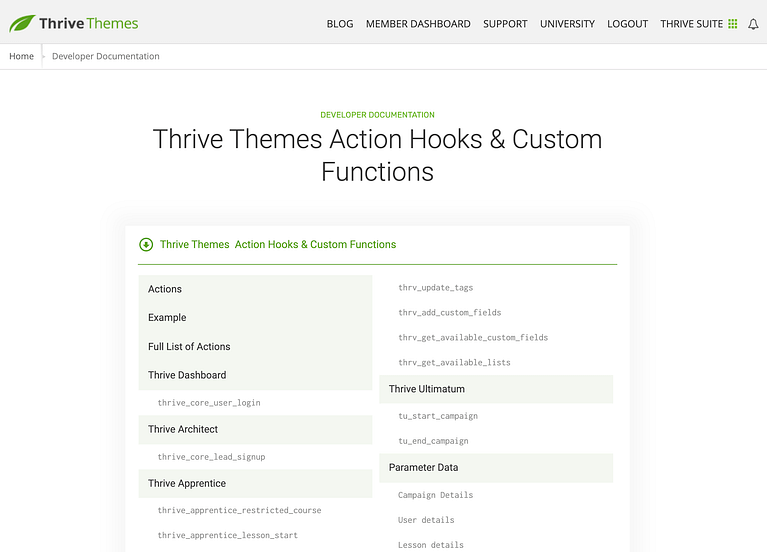Open thrv_update_tags entry
Viewport: 767px width, 552px height.
click(x=435, y=288)
